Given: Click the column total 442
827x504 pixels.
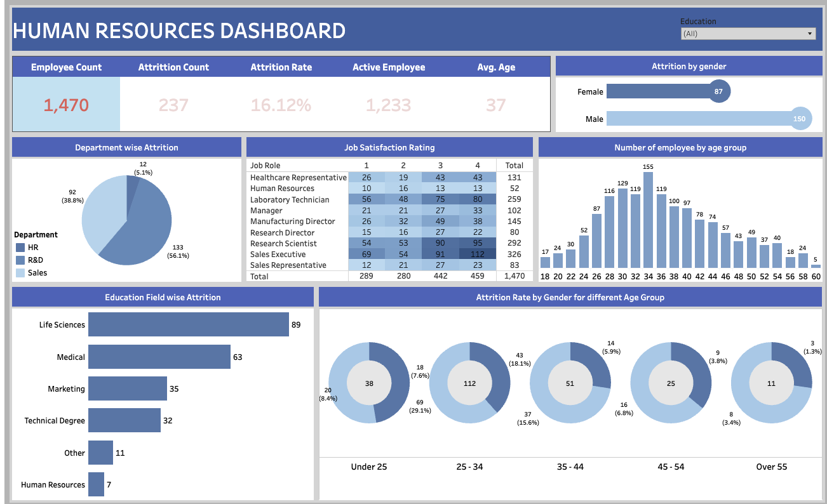Looking at the screenshot, I should pos(441,276).
